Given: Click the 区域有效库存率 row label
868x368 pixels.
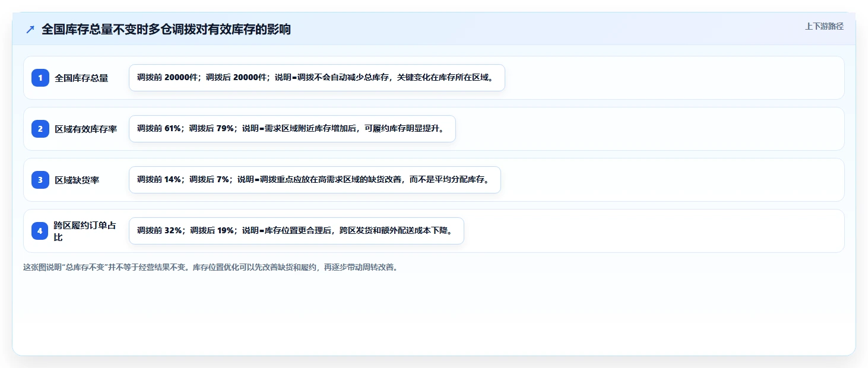Looking at the screenshot, I should pos(86,129).
